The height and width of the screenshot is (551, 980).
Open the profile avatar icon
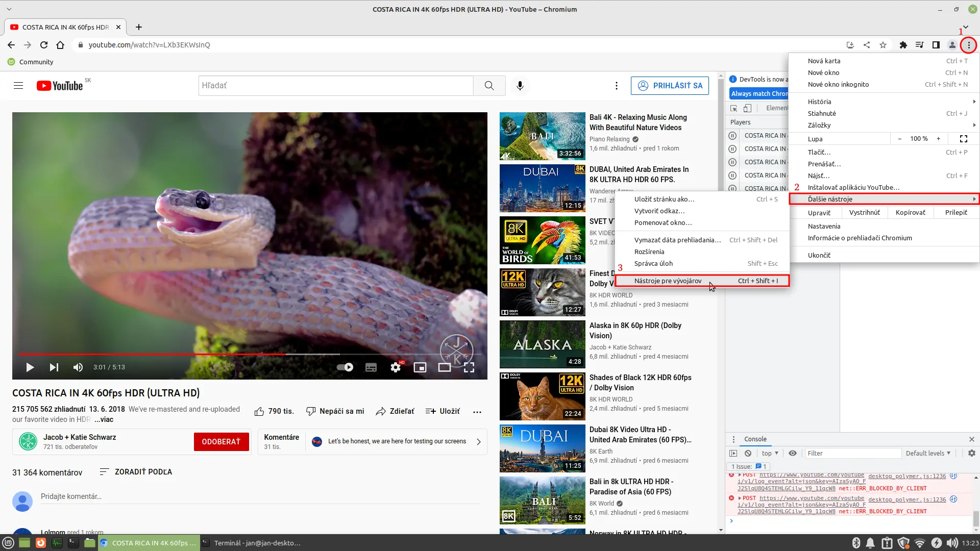click(952, 45)
